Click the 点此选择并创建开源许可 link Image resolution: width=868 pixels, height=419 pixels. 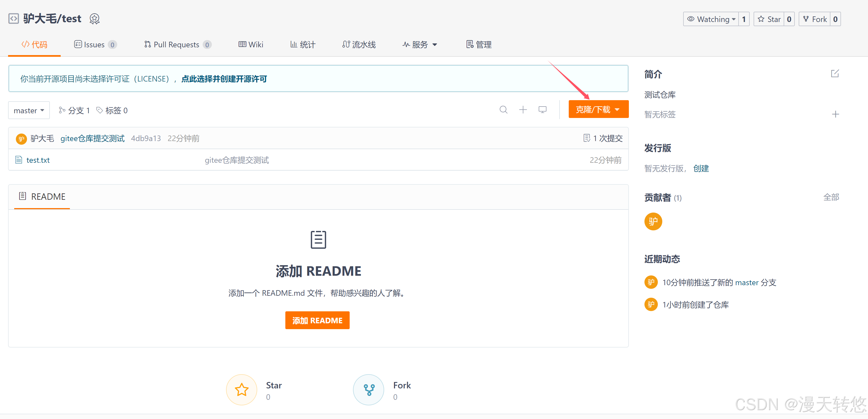224,79
